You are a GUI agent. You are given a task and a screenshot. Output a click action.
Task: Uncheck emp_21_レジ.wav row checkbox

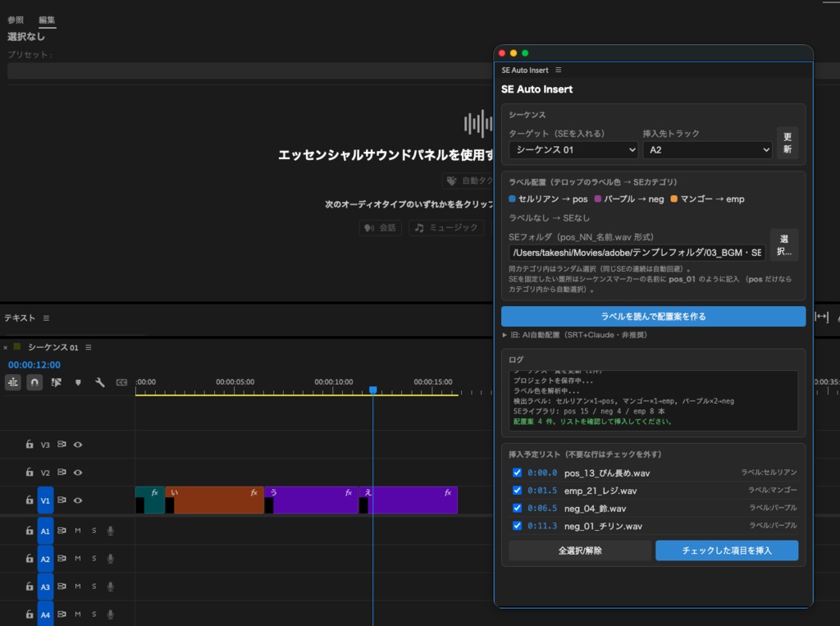(517, 491)
